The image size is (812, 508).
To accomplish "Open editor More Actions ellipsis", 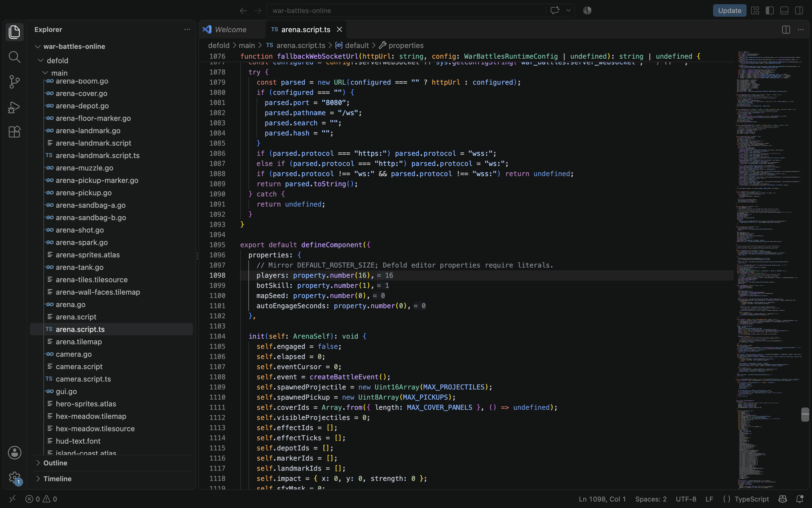I will [801, 30].
